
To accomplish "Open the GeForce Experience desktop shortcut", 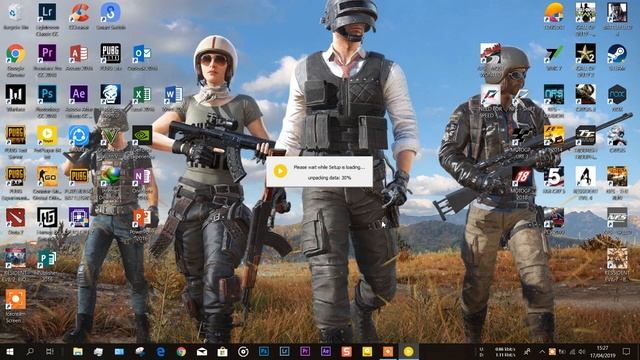I will coord(142,135).
